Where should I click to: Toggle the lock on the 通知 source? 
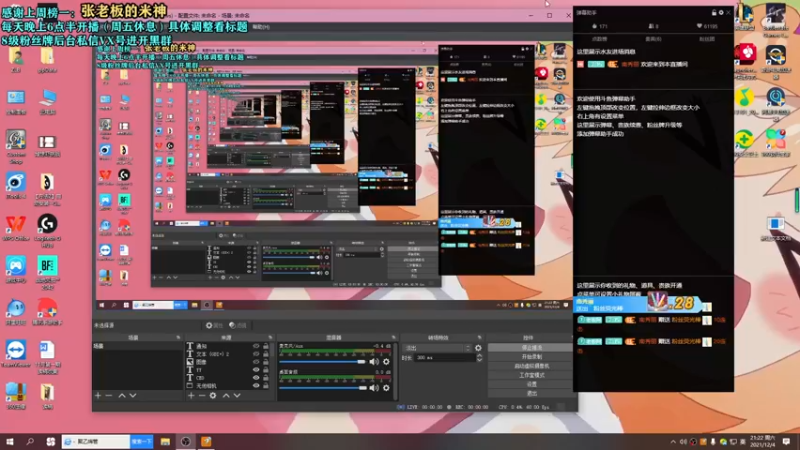click(x=266, y=346)
